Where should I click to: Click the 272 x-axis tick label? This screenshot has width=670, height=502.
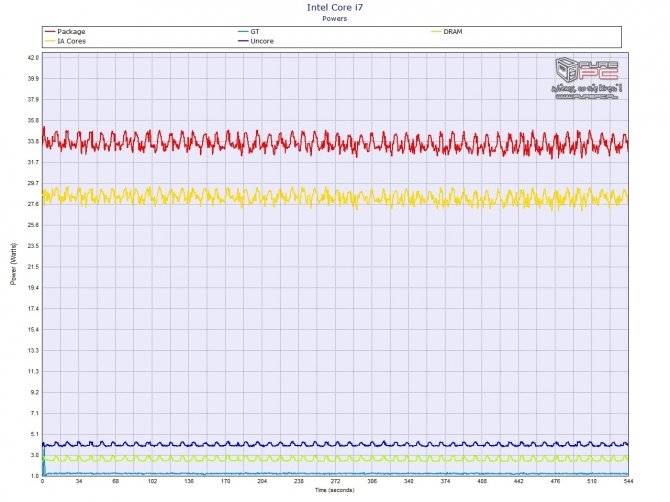(x=335, y=481)
